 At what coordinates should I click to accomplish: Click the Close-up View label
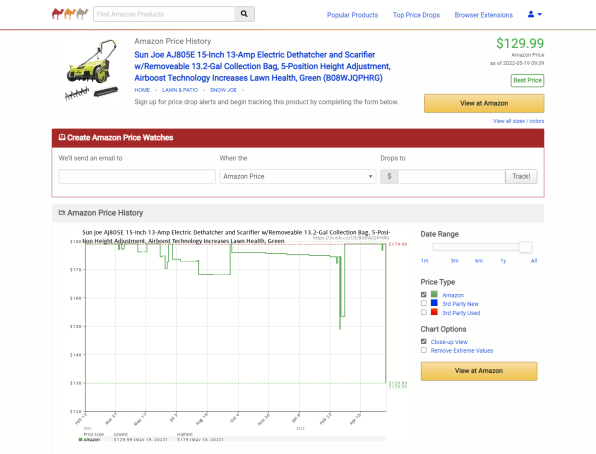coord(449,342)
